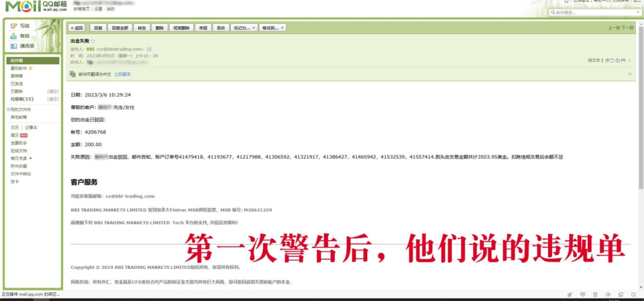The width and height of the screenshot is (644, 301).
Task: Click the cs@bbi-trading.com email link
Action: tap(130, 196)
